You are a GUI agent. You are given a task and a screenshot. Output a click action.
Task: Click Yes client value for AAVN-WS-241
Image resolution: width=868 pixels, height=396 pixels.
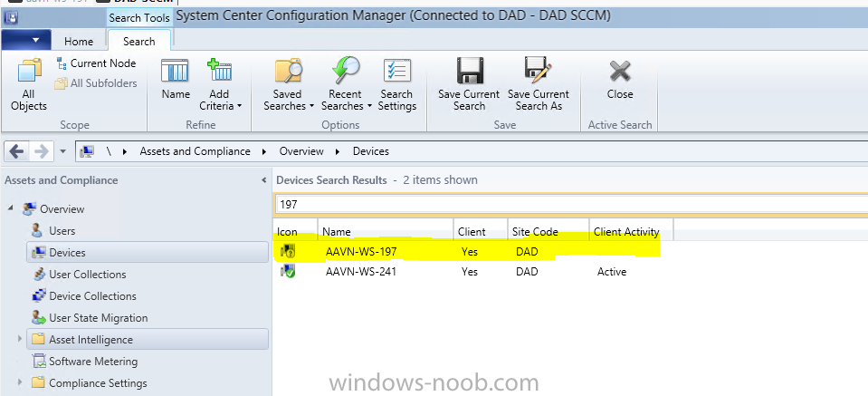coord(470,272)
